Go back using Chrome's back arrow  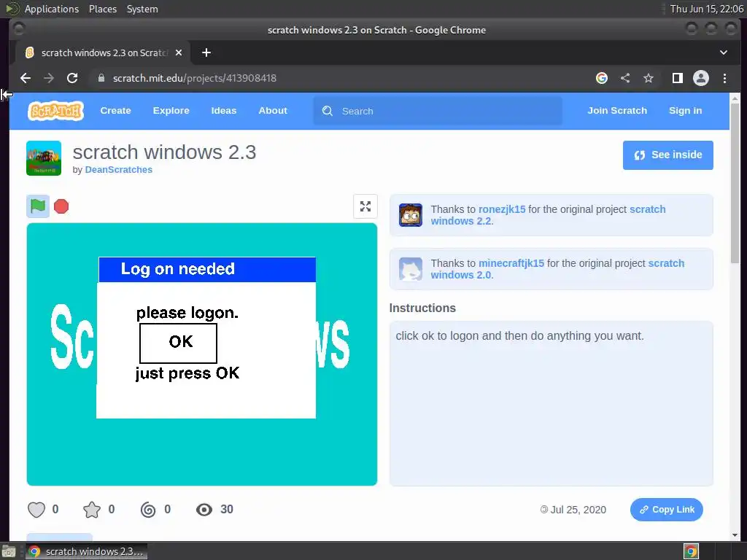[26, 78]
